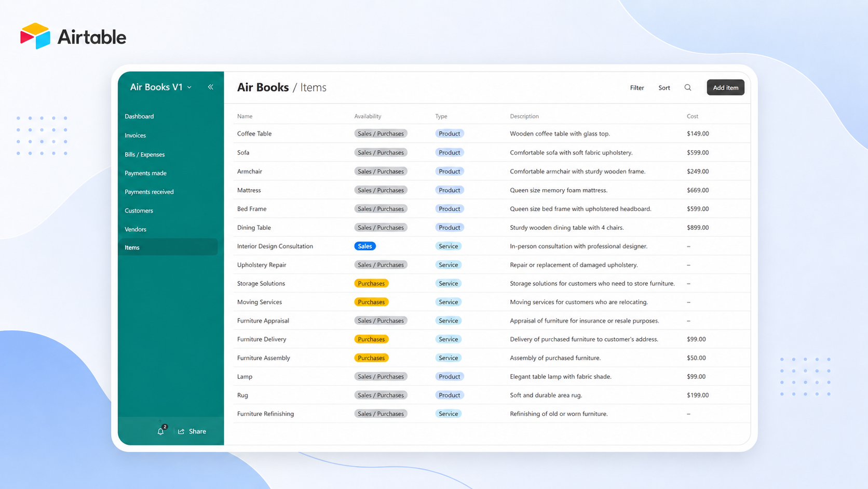The image size is (868, 489).
Task: Open Customers page
Action: click(x=139, y=210)
